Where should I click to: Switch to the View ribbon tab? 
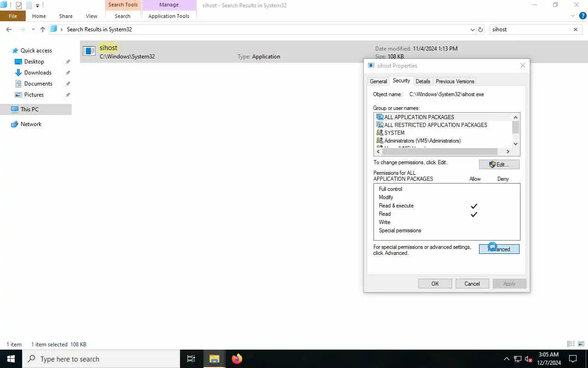click(91, 16)
